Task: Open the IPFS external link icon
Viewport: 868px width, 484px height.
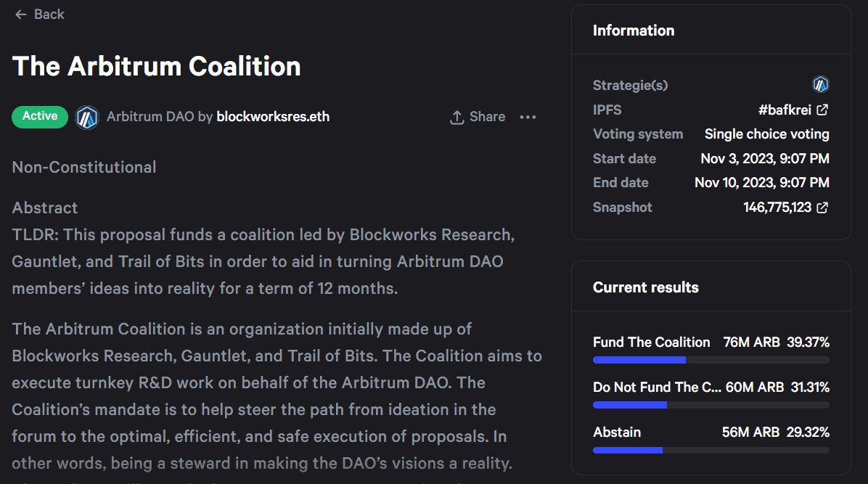Action: click(x=822, y=110)
